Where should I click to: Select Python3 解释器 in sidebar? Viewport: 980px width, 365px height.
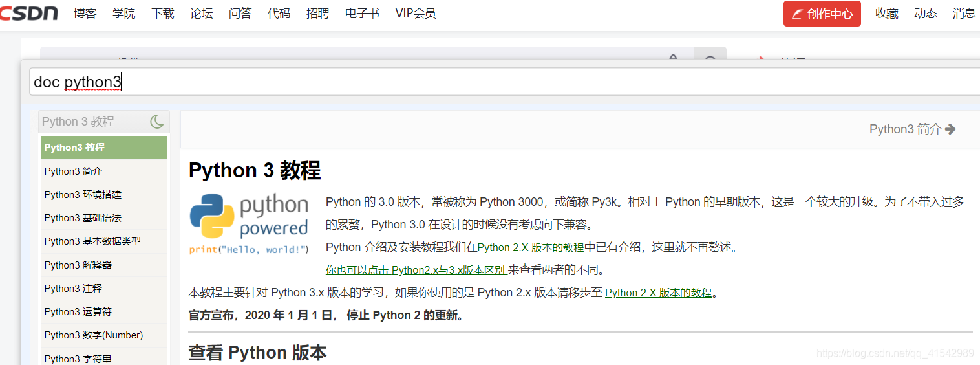pyautogui.click(x=104, y=265)
